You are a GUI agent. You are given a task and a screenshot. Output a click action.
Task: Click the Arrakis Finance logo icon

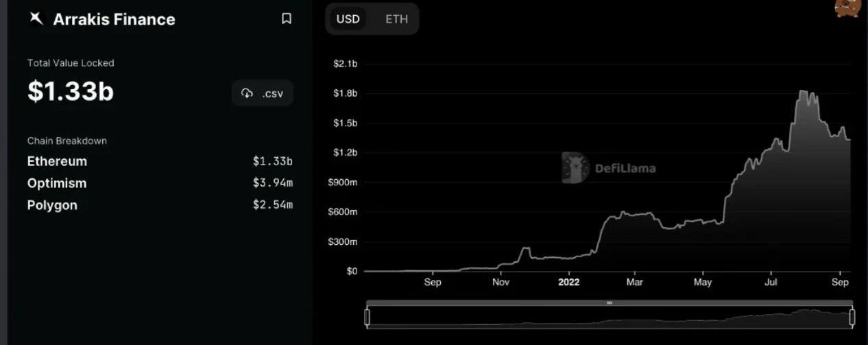36,19
